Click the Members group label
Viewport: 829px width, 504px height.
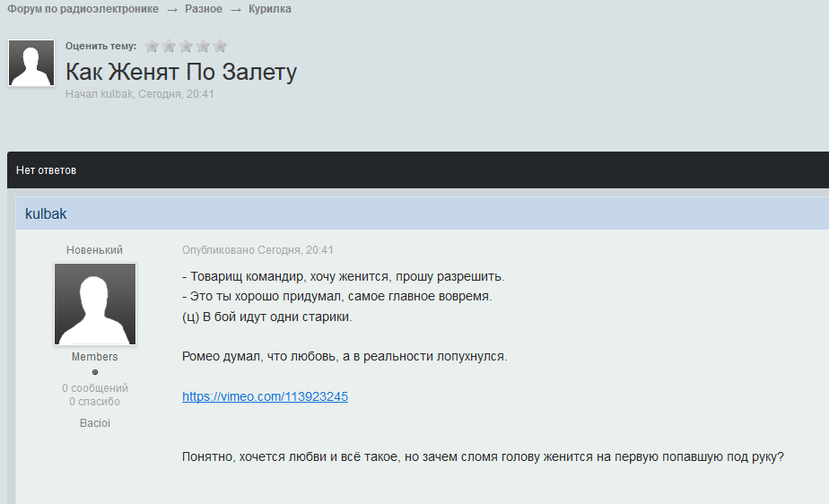95,357
